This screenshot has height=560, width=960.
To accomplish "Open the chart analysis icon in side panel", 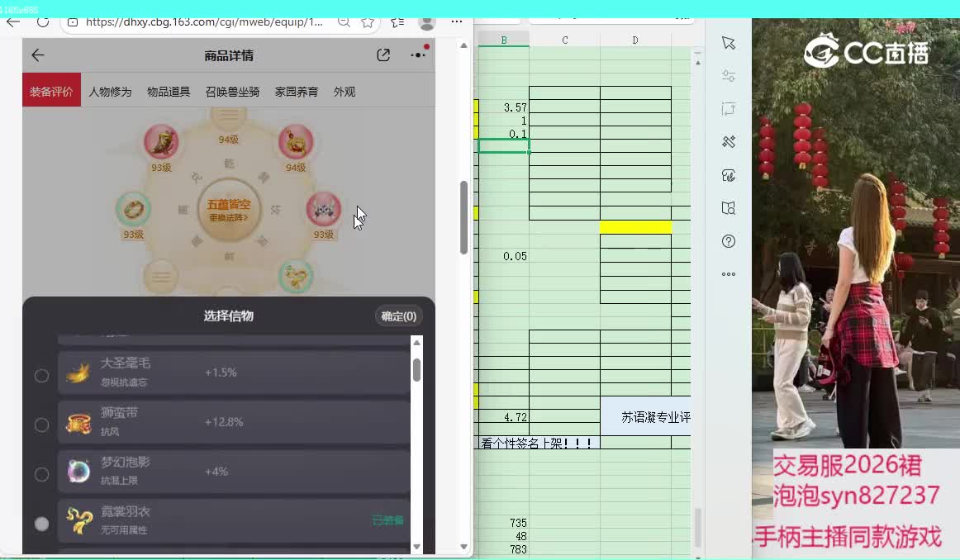I will tap(728, 176).
